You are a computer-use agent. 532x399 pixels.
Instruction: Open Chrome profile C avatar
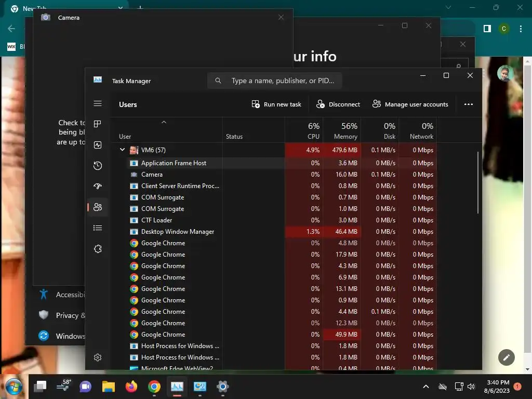504,29
